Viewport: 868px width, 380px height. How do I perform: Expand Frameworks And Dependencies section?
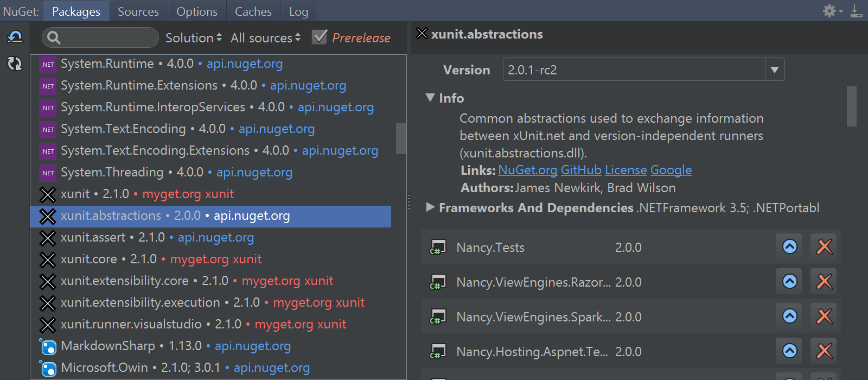coord(430,207)
